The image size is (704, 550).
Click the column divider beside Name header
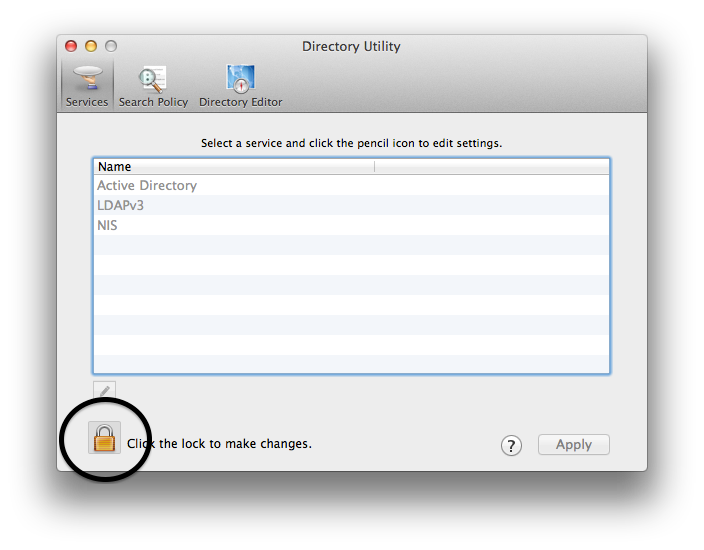coord(374,167)
